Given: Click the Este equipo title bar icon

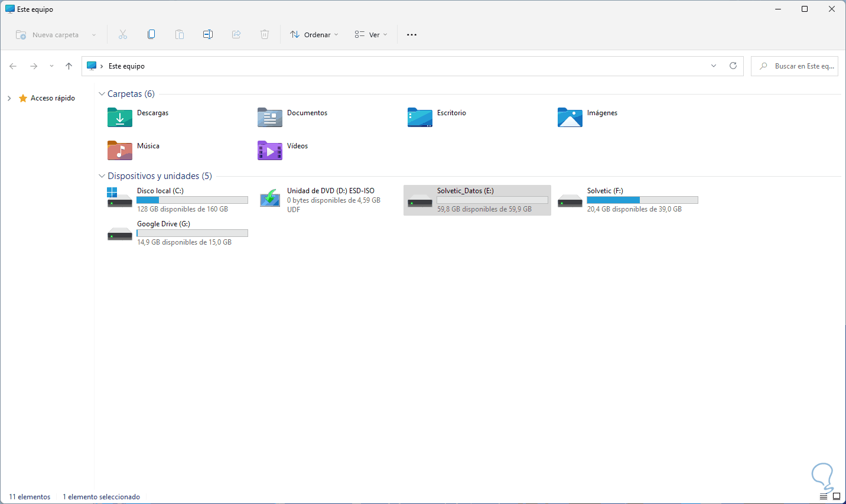Looking at the screenshot, I should (9, 9).
